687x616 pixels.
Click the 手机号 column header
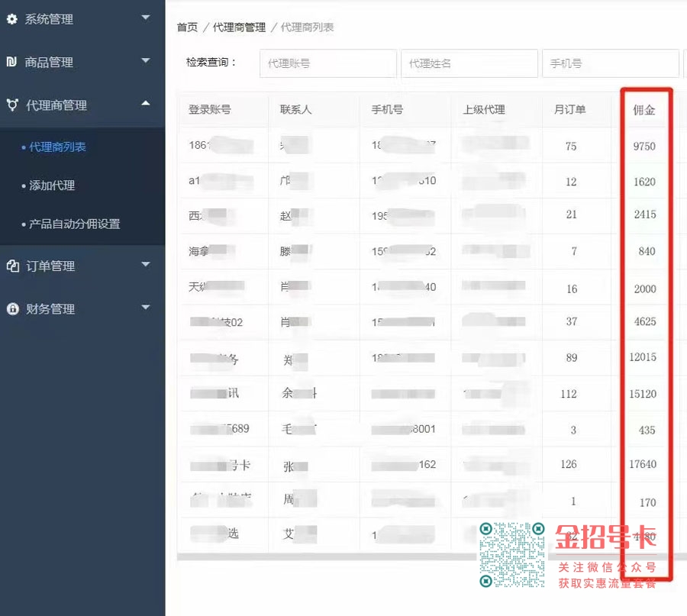coord(387,109)
